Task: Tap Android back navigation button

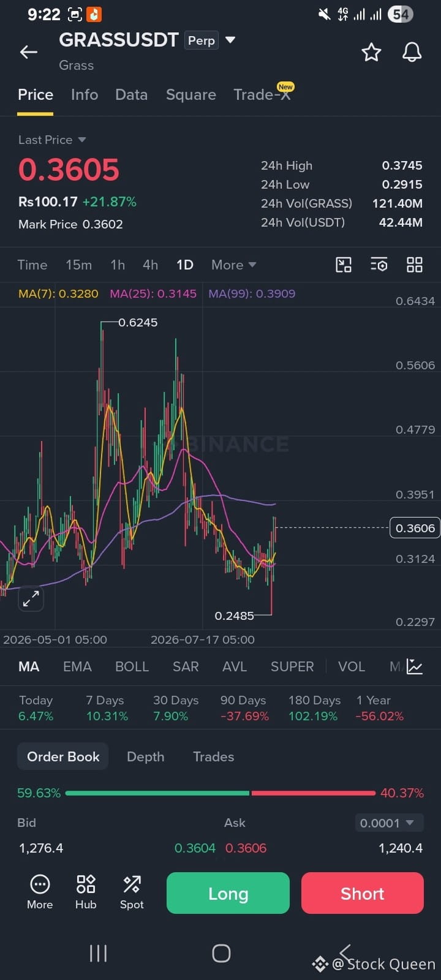Action: (x=345, y=952)
